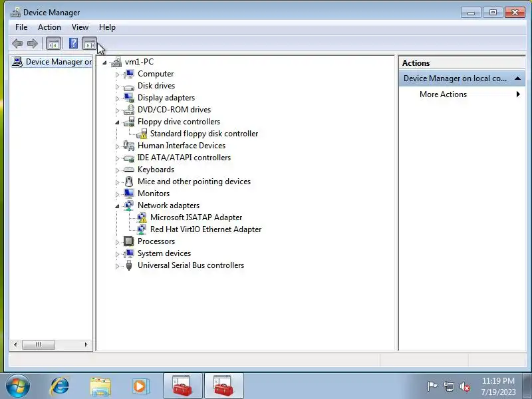Screen dimensions: 532x399
Task: Select Device Manager node in console tree
Action: pyautogui.click(x=52, y=62)
